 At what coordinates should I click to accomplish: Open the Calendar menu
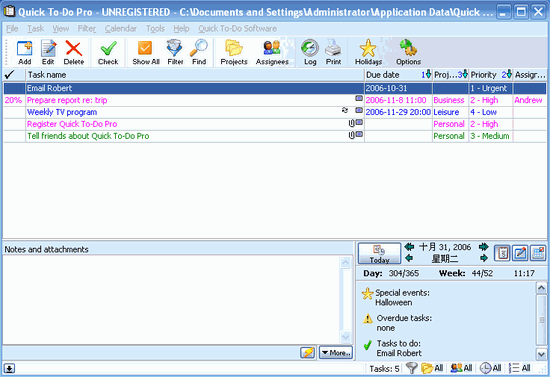click(121, 28)
